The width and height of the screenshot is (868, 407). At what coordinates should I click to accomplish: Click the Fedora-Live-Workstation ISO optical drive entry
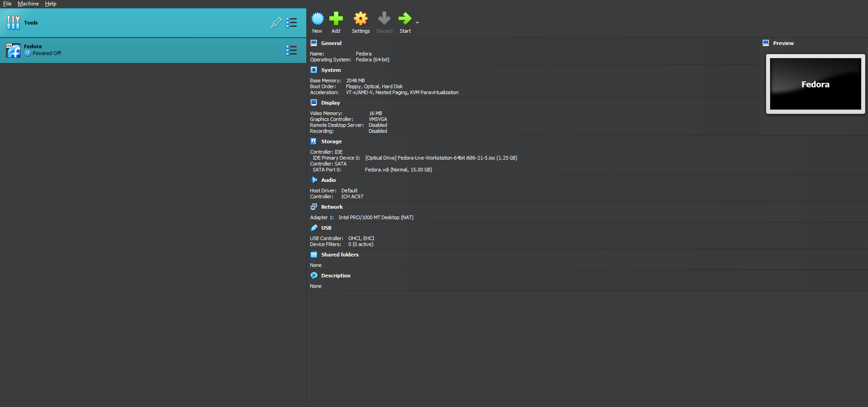click(x=441, y=158)
